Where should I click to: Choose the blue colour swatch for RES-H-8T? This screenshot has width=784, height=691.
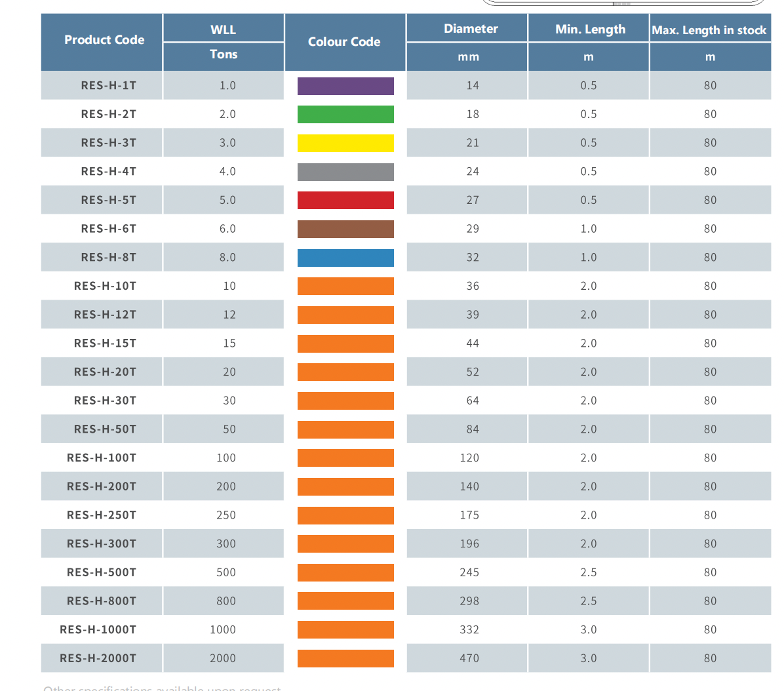pos(345,258)
